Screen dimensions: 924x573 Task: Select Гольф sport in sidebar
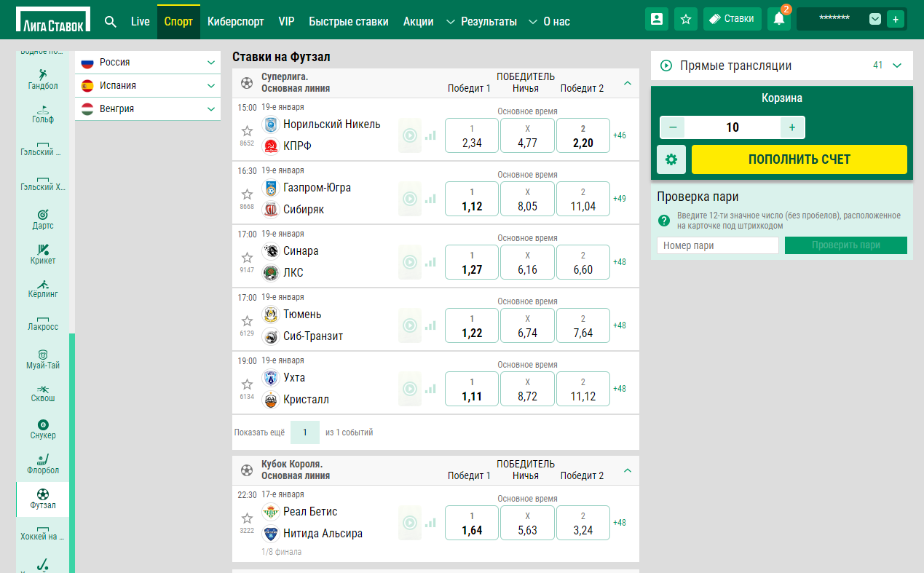click(43, 114)
